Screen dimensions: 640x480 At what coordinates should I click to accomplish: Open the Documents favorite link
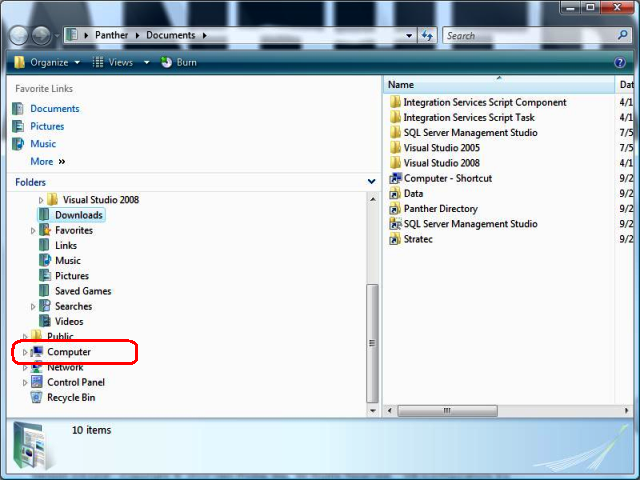[54, 108]
